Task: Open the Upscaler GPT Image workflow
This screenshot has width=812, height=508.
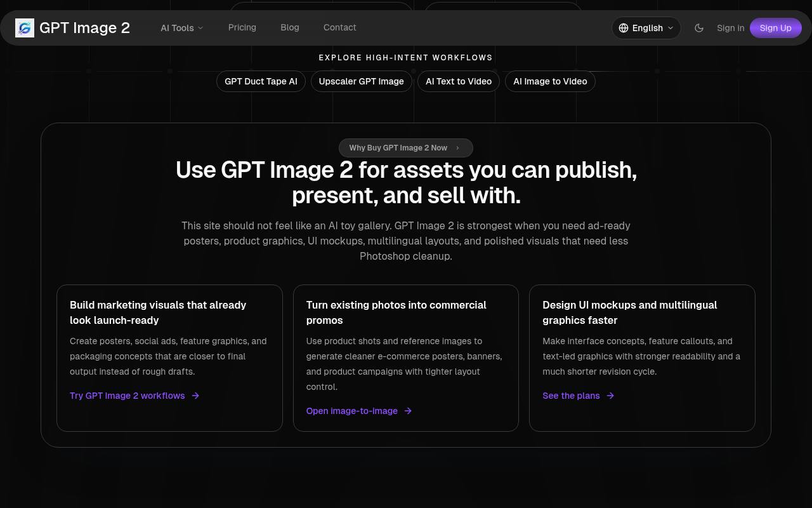Action: [362, 81]
